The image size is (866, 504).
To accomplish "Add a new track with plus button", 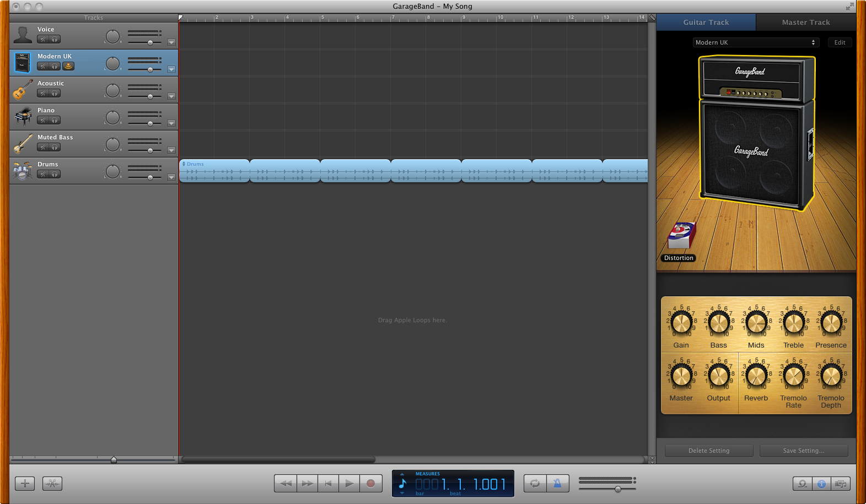I will [x=25, y=484].
